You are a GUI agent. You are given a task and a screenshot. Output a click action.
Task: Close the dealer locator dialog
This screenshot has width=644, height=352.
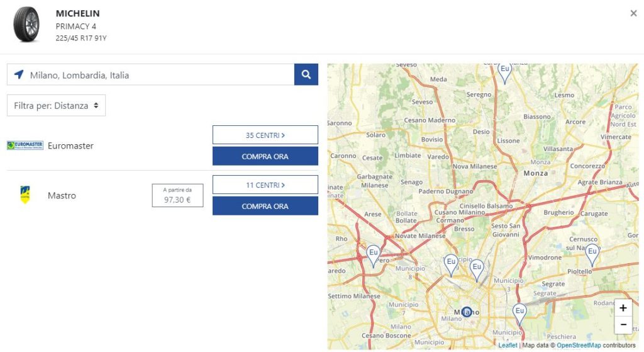click(633, 13)
